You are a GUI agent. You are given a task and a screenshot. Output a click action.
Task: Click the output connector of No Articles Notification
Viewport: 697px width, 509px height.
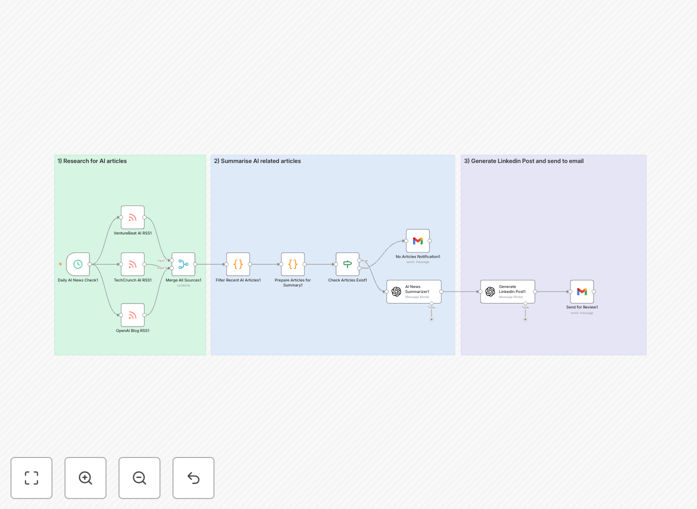430,241
